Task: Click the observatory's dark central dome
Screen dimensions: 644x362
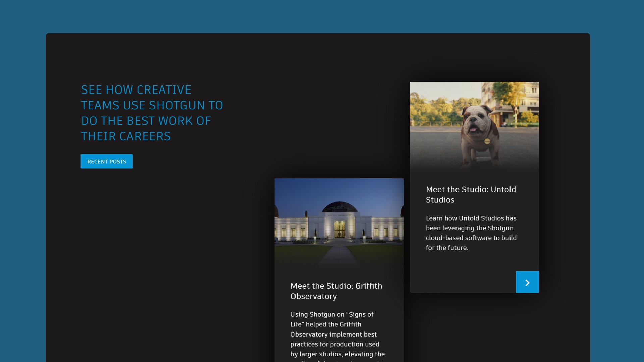Action: click(339, 206)
